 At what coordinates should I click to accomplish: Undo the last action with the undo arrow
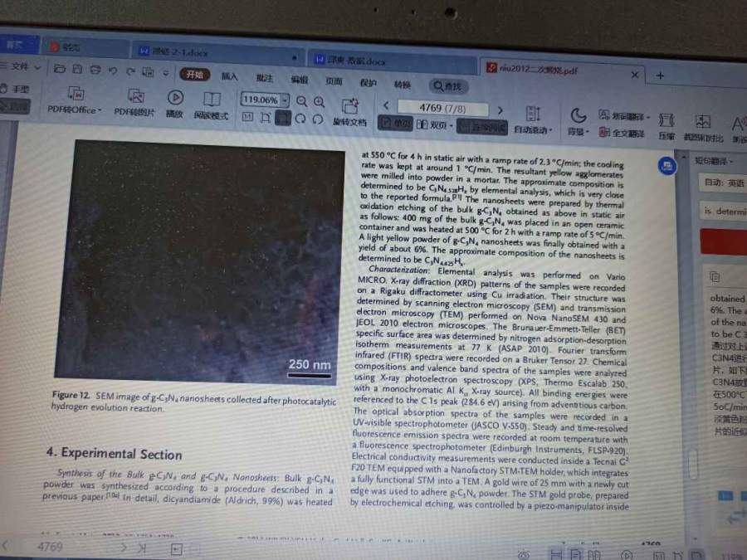[x=113, y=71]
